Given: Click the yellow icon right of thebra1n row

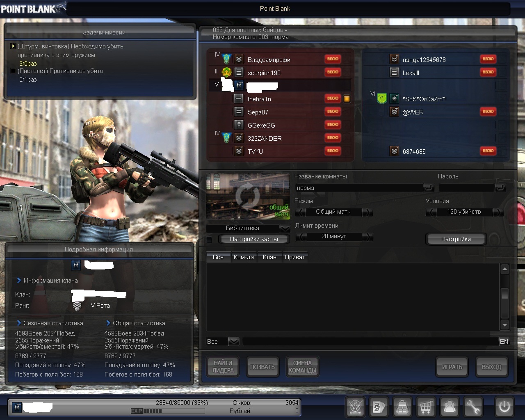Looking at the screenshot, I should (x=347, y=99).
